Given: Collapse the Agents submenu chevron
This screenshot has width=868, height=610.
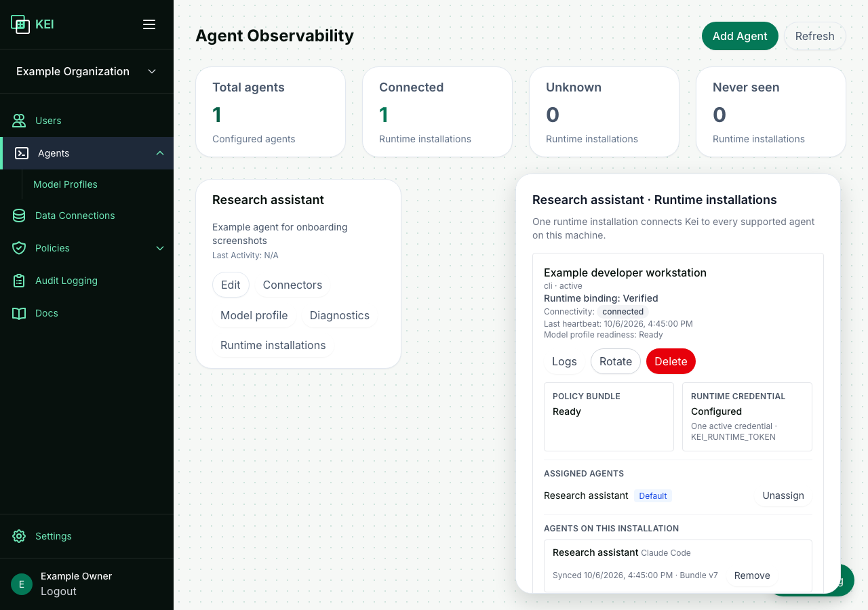Looking at the screenshot, I should [x=160, y=153].
